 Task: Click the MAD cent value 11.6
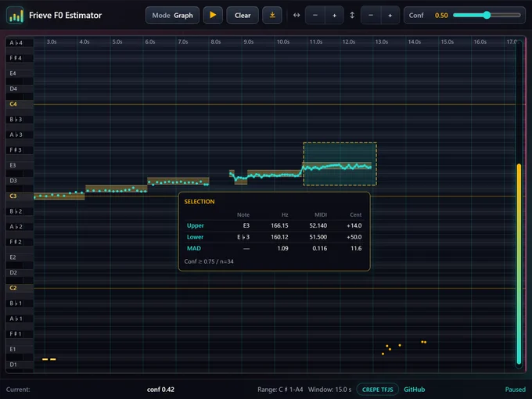(356, 248)
